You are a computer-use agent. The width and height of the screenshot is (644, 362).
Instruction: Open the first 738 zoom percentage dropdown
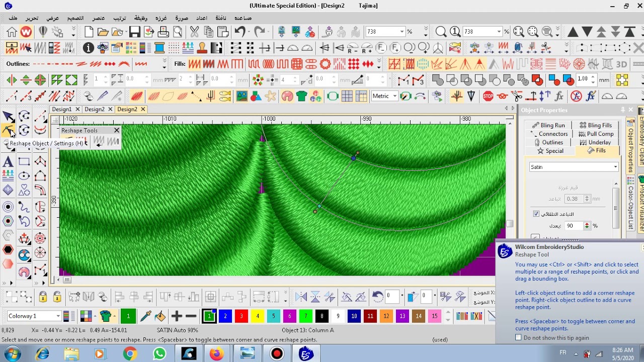pyautogui.click(x=402, y=32)
